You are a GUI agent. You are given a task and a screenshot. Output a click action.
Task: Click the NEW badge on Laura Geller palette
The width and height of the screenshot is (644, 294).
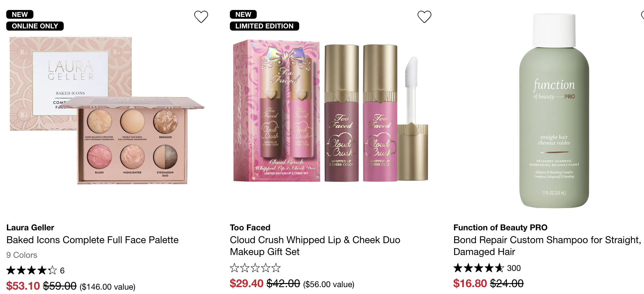(20, 14)
